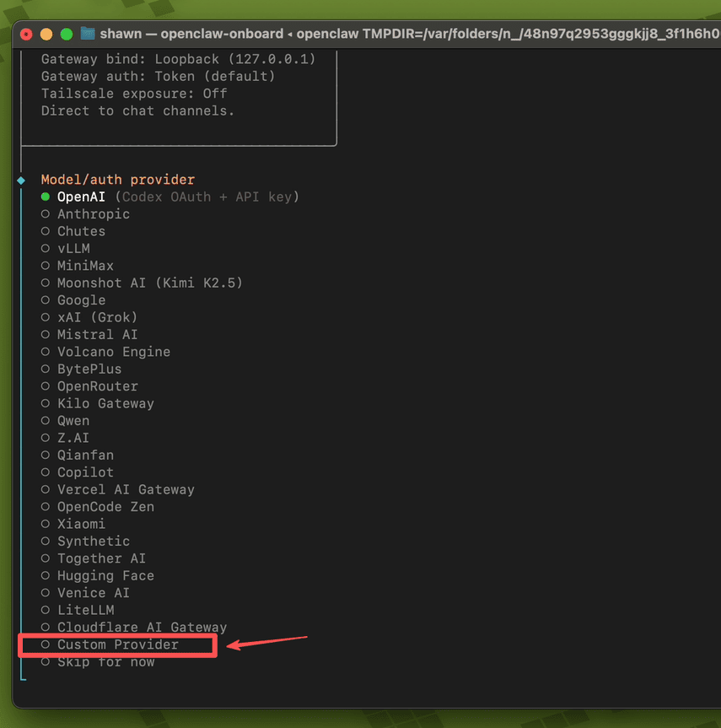Minimize the terminal with the yellow button
This screenshot has width=721, height=728.
point(46,35)
